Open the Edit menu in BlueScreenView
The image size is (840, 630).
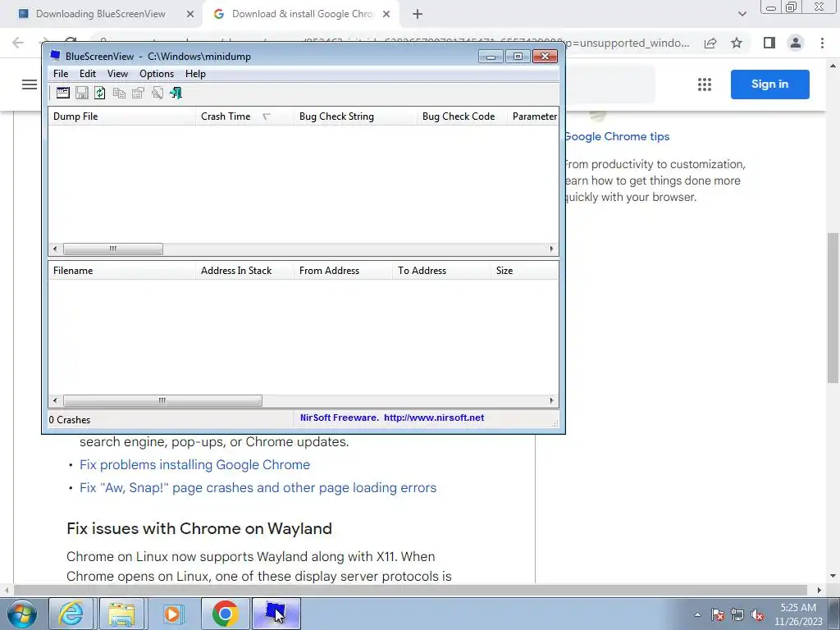pos(87,73)
